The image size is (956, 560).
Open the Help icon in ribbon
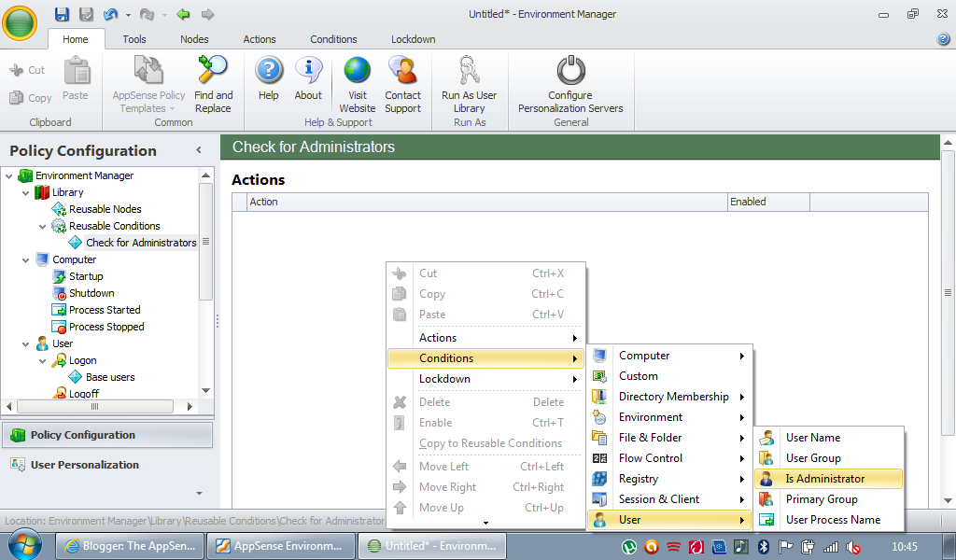[x=269, y=73]
